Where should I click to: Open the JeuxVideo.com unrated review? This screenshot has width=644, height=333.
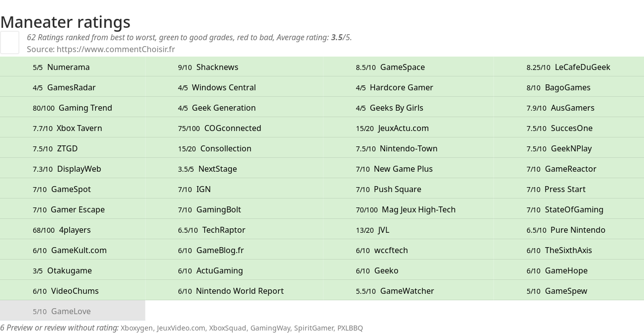pyautogui.click(x=181, y=328)
